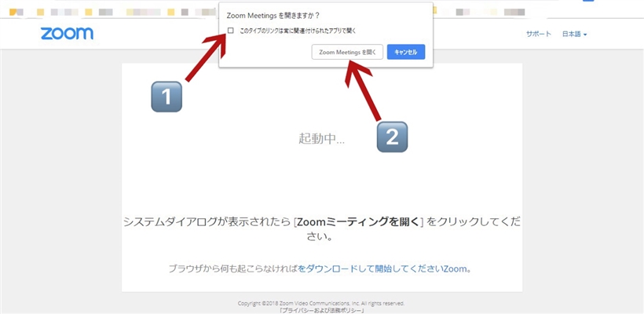644x314 pixels.
Task: Click the Zoom Meetings を開きますか？ dialog title
Action: tap(273, 16)
